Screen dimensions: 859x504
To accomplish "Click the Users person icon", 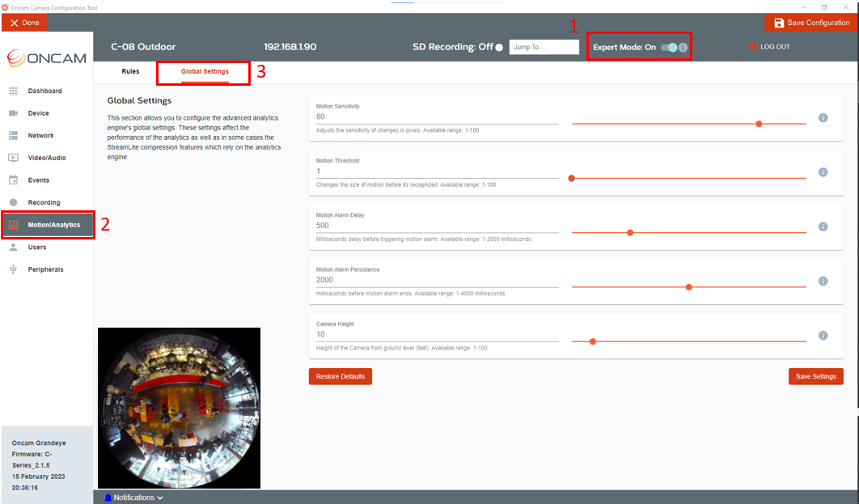I will (x=13, y=247).
